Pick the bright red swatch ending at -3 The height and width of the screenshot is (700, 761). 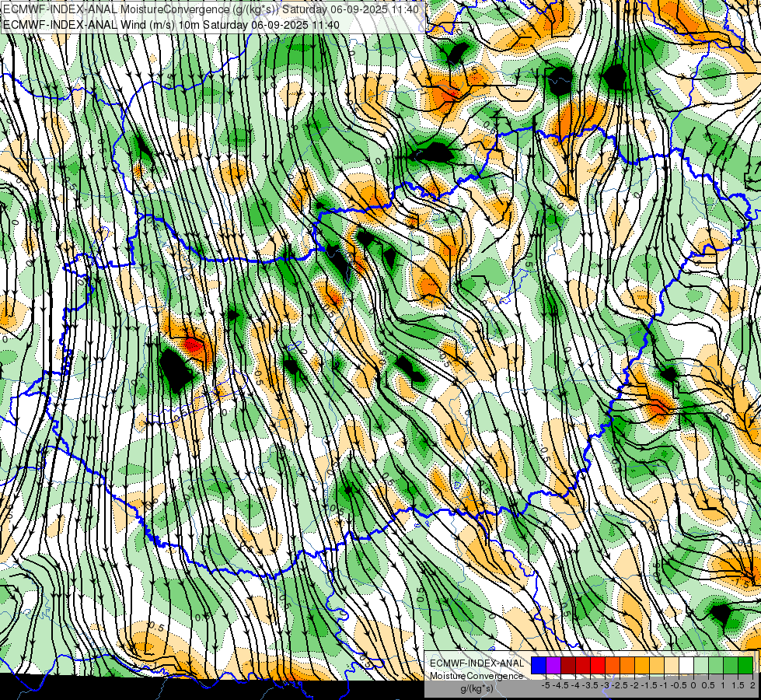click(x=598, y=665)
